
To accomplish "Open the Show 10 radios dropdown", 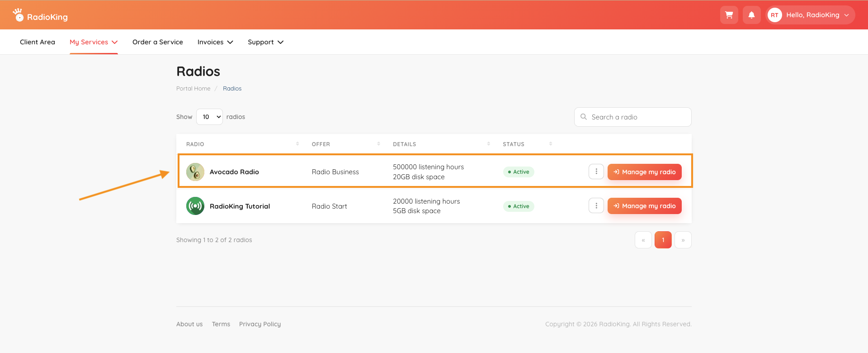I will [x=209, y=117].
